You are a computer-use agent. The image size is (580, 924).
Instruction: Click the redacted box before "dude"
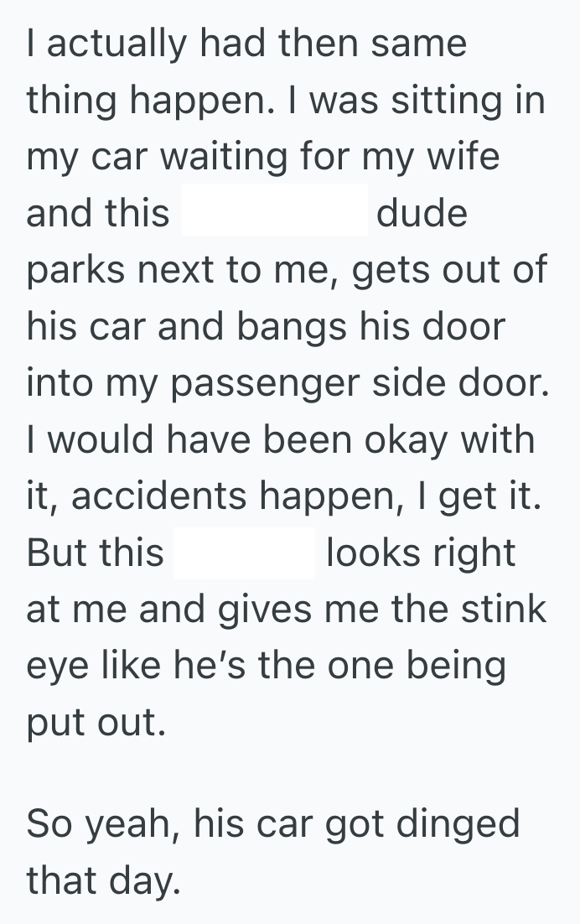274,213
